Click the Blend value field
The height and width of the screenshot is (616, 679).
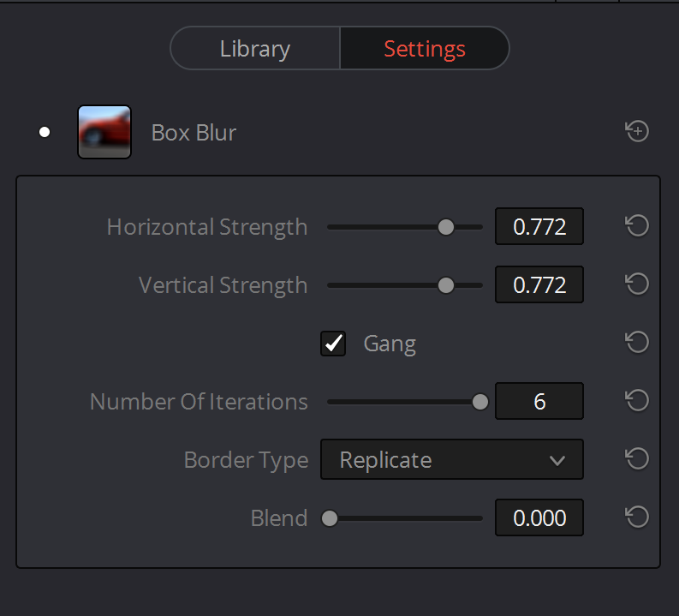[539, 517]
